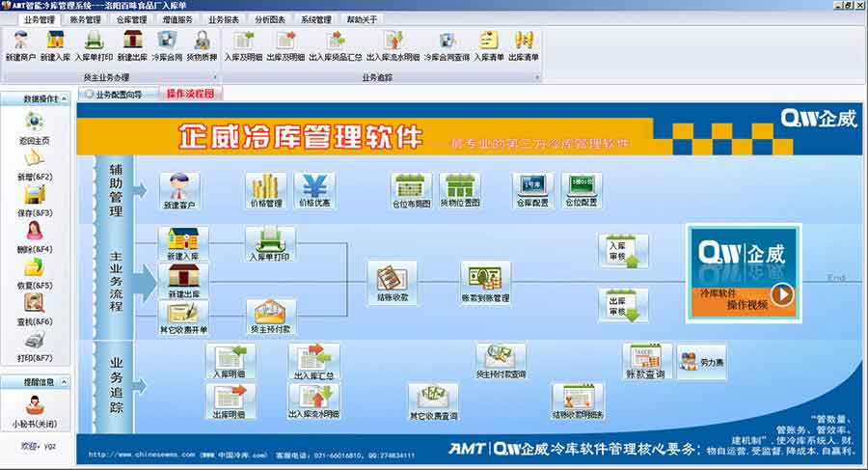Open the 系统管理 ribbon tab
Image resolution: width=868 pixels, height=470 pixels.
[316, 19]
